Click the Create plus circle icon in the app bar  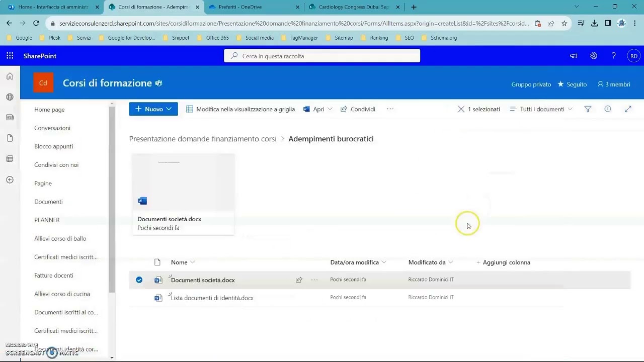pos(10,179)
